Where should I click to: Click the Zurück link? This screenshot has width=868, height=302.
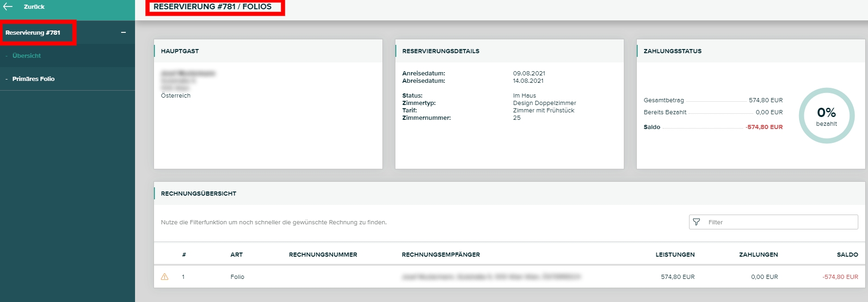tap(34, 6)
